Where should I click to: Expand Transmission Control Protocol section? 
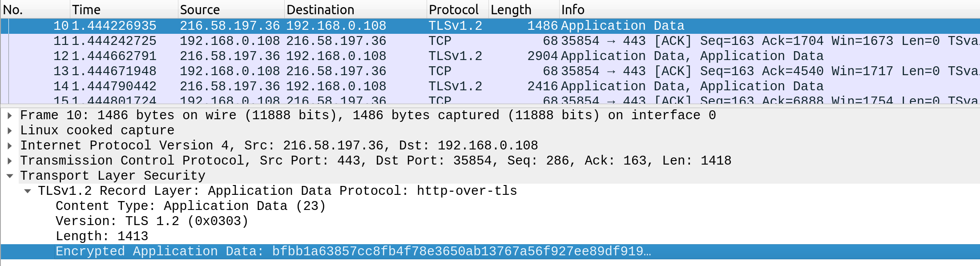click(x=9, y=161)
